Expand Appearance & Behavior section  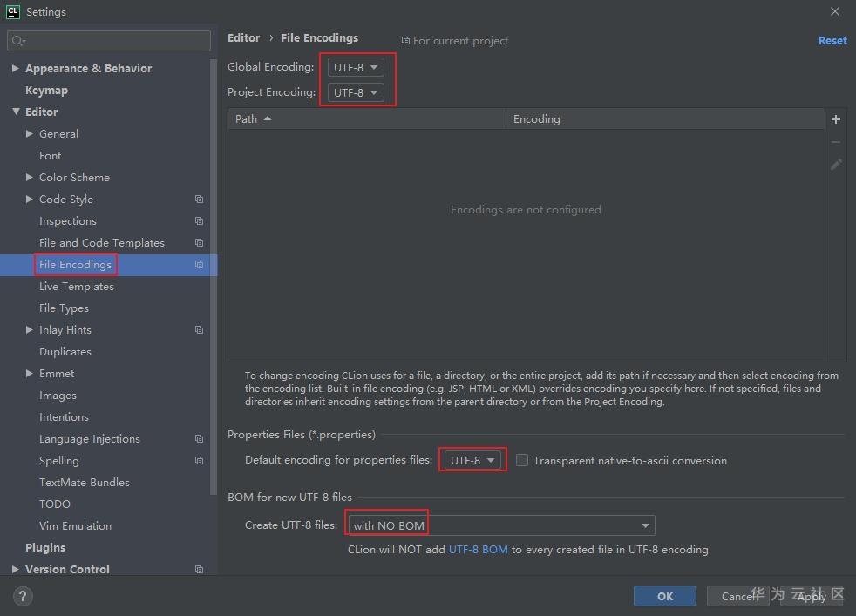pyautogui.click(x=16, y=68)
